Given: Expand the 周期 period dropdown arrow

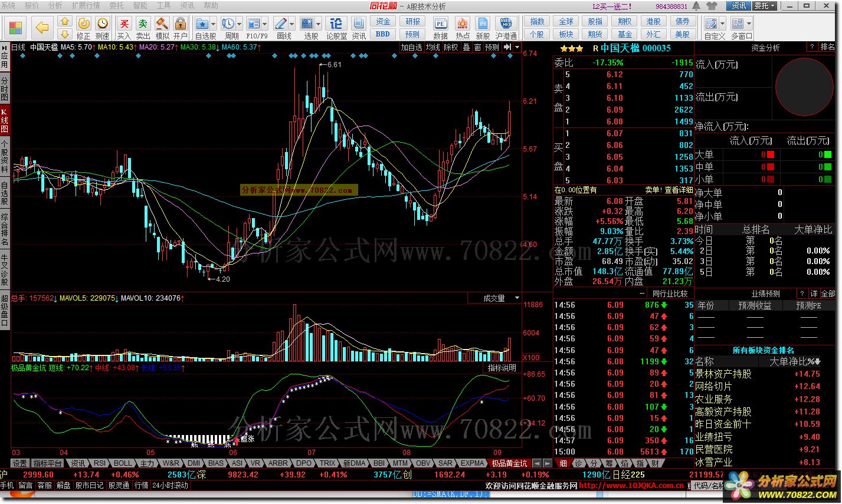Looking at the screenshot, I should coord(238,24).
